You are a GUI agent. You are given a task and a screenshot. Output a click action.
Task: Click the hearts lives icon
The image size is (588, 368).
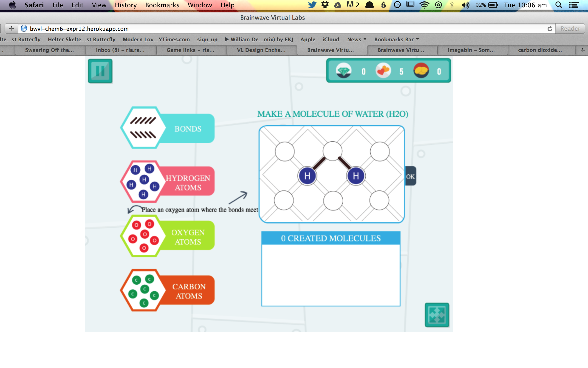tap(383, 71)
